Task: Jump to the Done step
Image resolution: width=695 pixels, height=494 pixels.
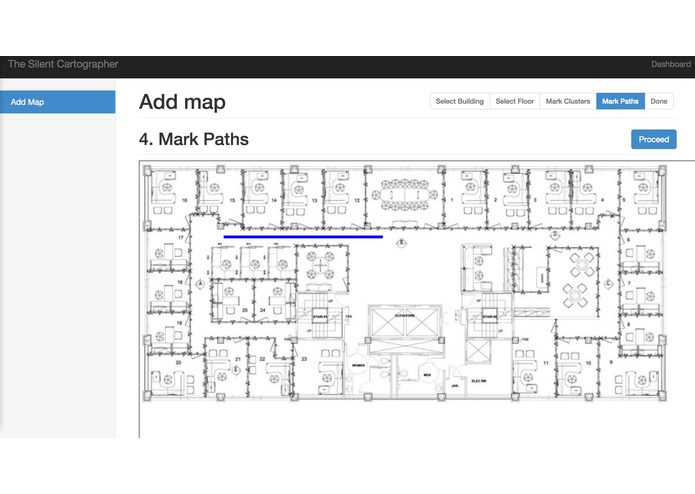Action: pos(659,101)
